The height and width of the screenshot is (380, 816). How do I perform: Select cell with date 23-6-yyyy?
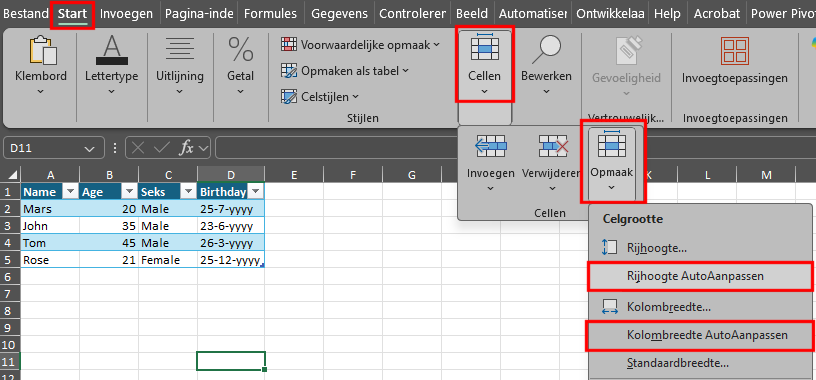click(x=231, y=226)
